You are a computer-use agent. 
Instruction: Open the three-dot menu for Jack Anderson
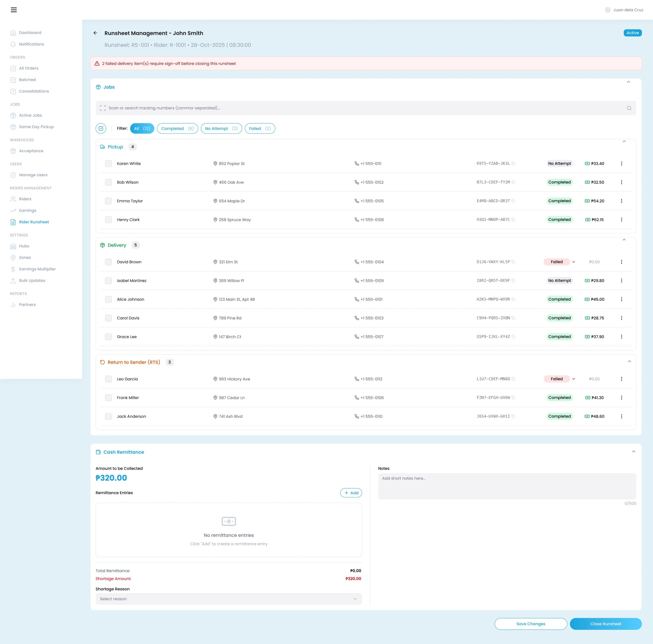[621, 417]
